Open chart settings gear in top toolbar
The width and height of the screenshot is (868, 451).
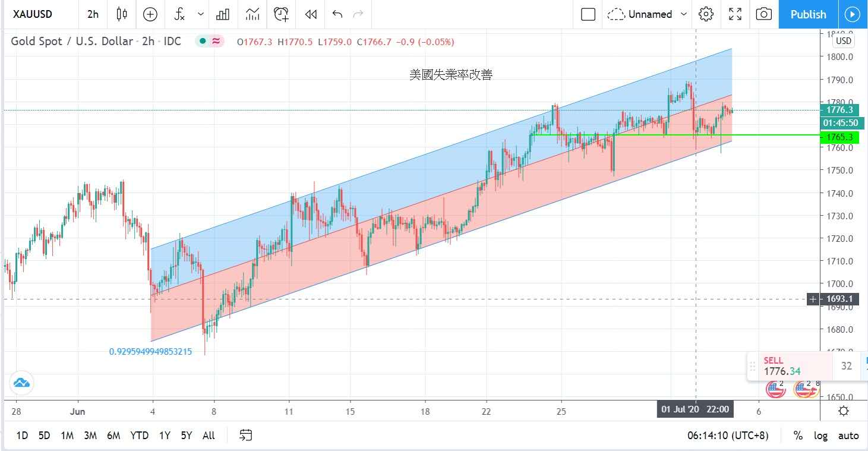706,14
